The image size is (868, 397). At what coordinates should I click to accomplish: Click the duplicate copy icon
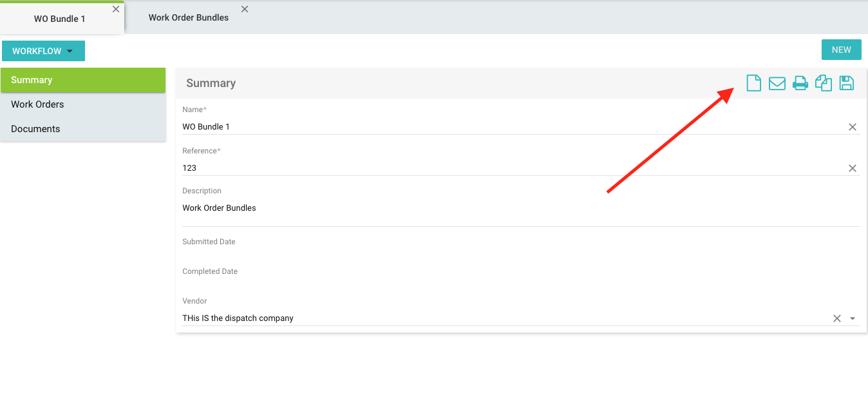[x=824, y=83]
